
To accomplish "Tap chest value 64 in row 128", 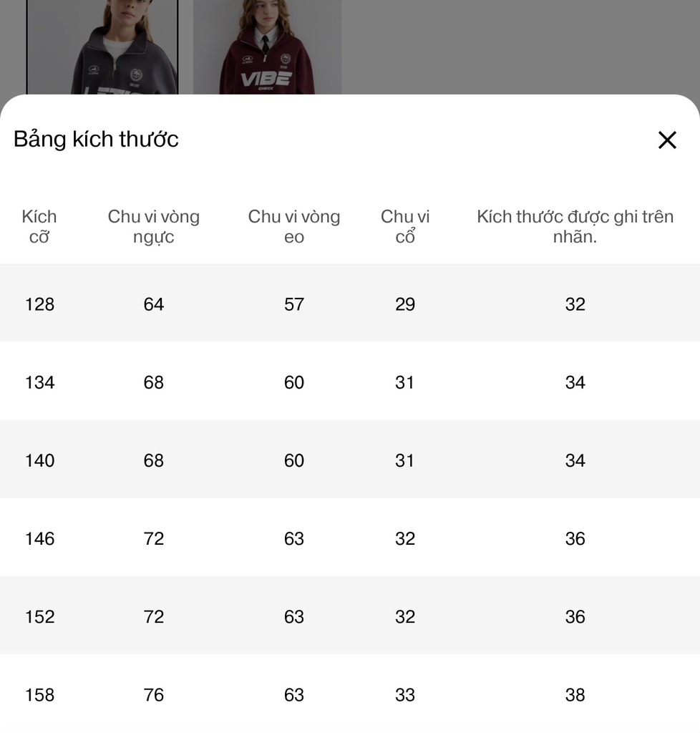I will pyautogui.click(x=153, y=304).
